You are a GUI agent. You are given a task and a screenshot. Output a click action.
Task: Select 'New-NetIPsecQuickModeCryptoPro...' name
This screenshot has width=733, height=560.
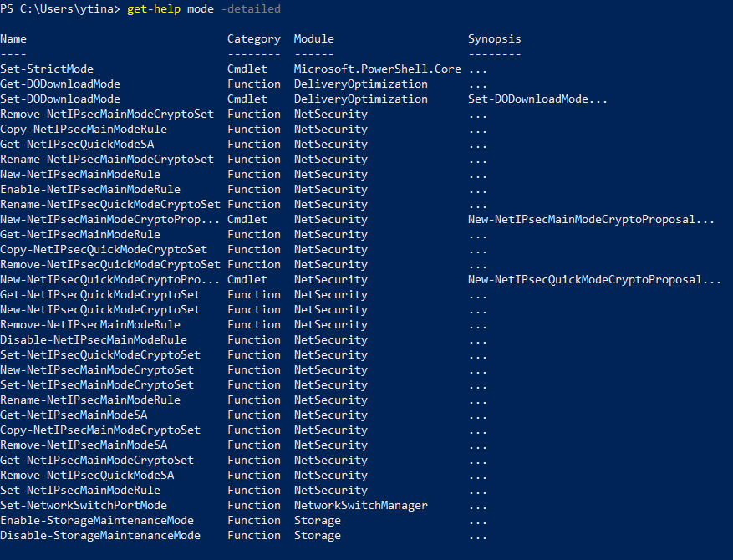point(110,279)
